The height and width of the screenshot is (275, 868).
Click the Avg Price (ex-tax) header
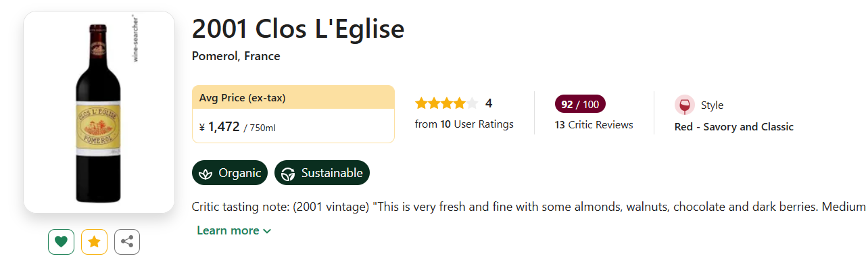pos(243,98)
